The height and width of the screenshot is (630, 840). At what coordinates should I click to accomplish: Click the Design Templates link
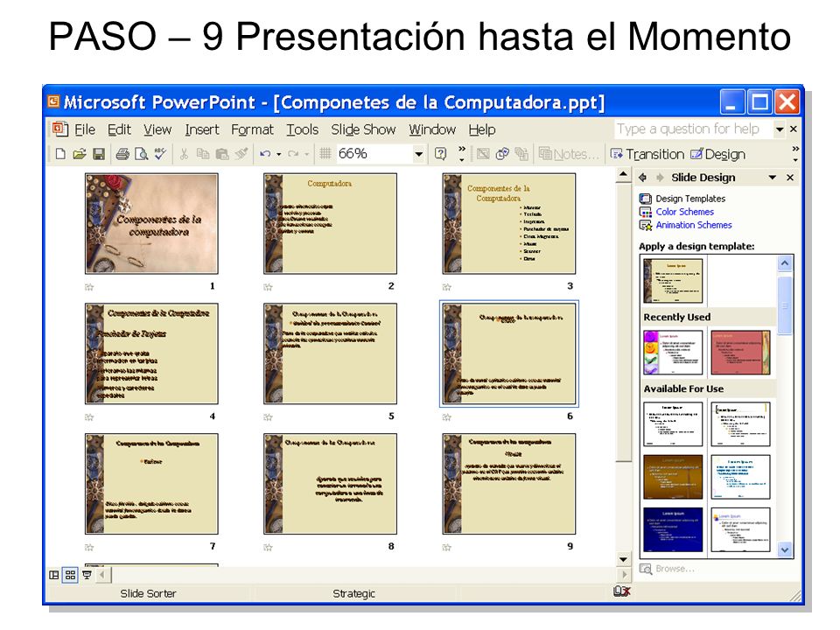(690, 199)
